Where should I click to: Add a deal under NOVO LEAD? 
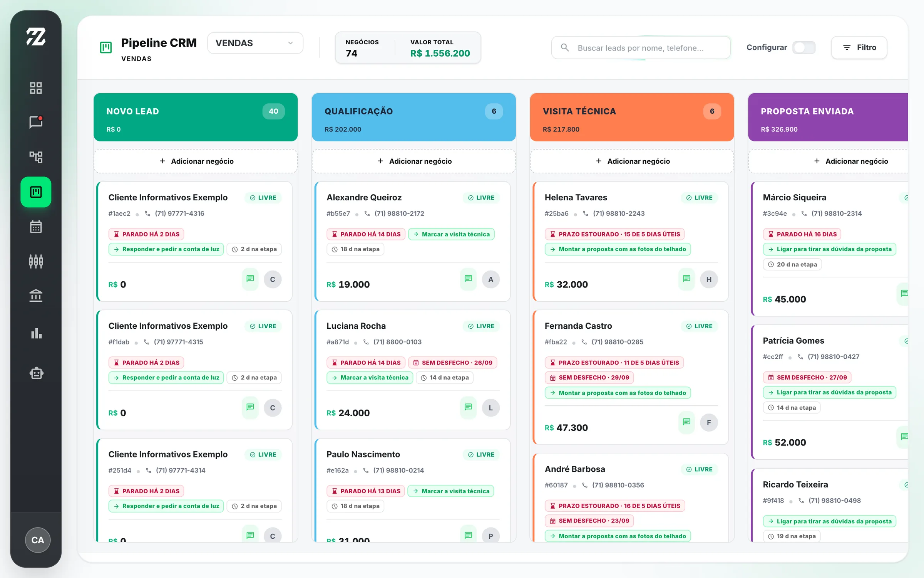[x=196, y=161]
